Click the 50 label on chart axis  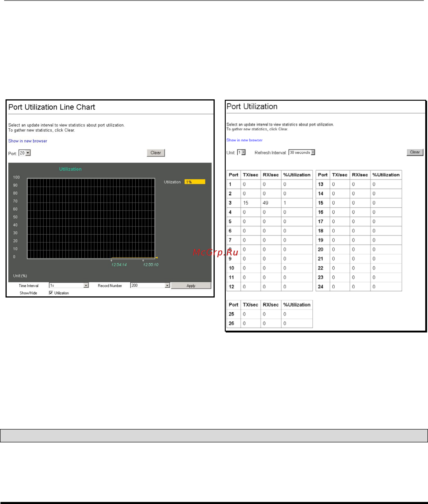15,217
